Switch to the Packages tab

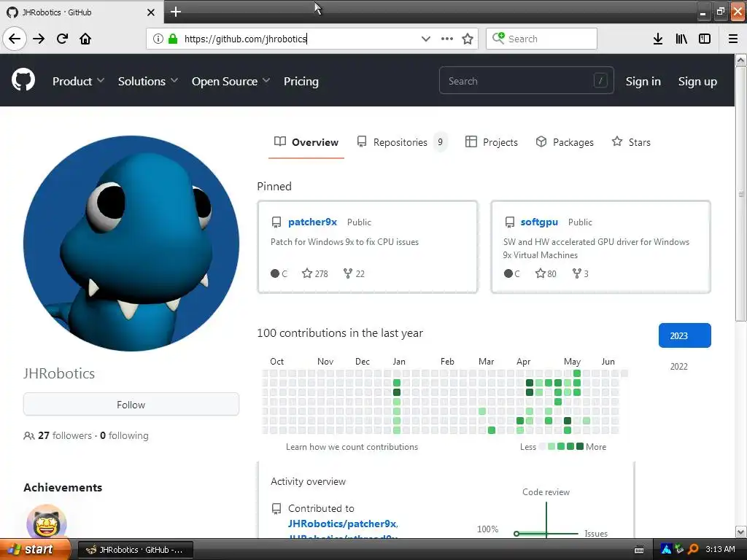(565, 142)
